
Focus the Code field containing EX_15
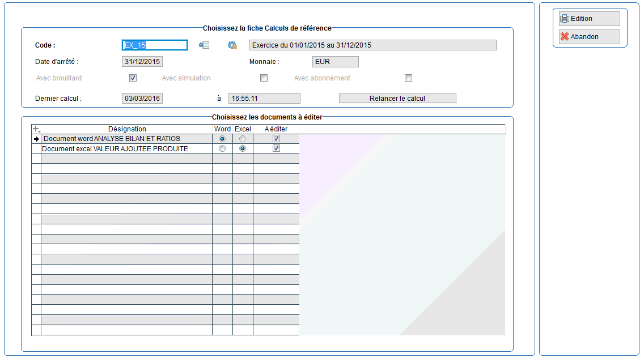(x=154, y=45)
